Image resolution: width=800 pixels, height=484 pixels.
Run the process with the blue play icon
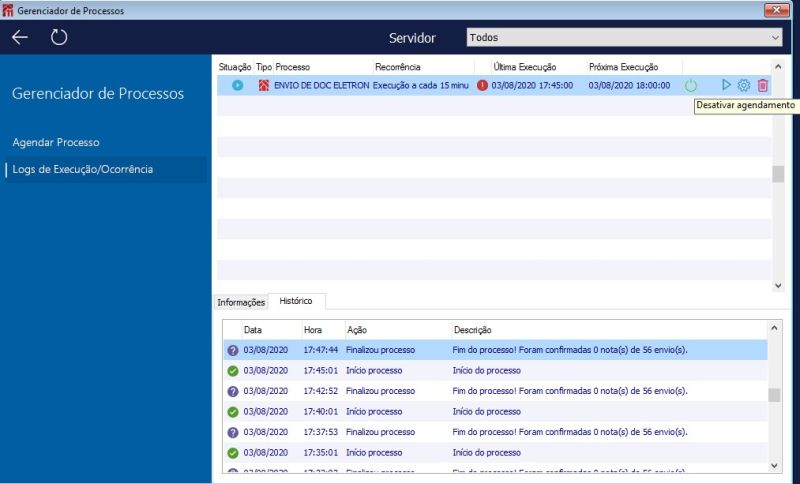tap(726, 85)
